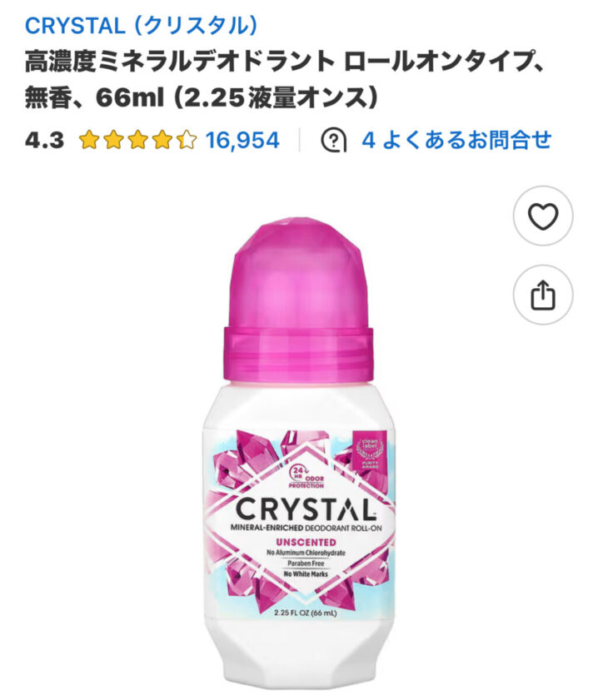Click the UNSCENTED text on the label
598x700 pixels.
click(306, 543)
